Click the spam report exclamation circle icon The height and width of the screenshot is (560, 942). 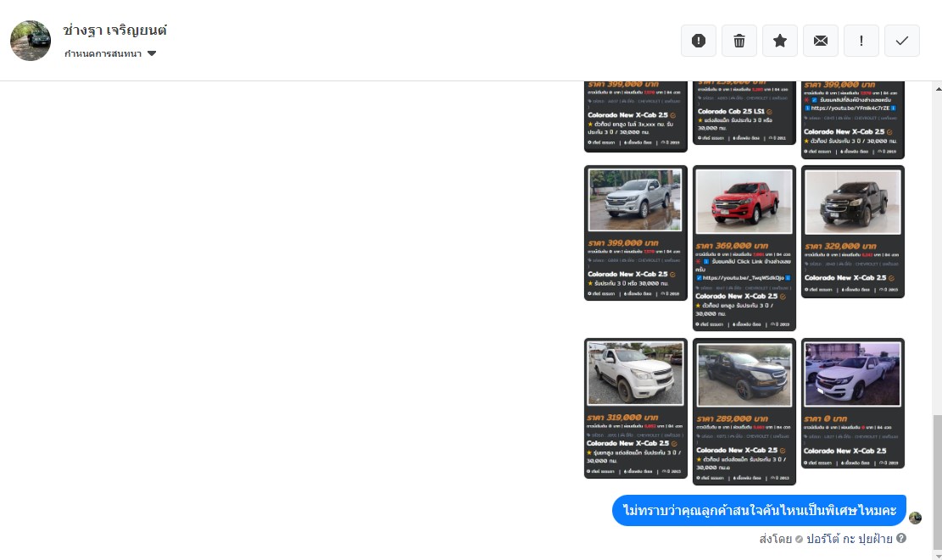699,41
